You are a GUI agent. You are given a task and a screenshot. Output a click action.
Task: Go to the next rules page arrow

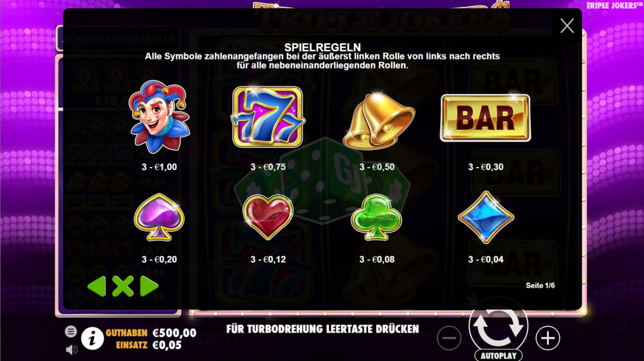click(x=149, y=286)
